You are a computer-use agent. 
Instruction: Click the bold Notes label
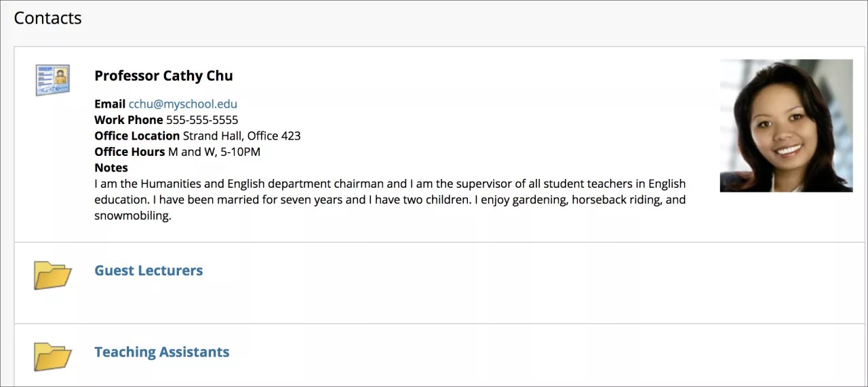click(x=111, y=167)
